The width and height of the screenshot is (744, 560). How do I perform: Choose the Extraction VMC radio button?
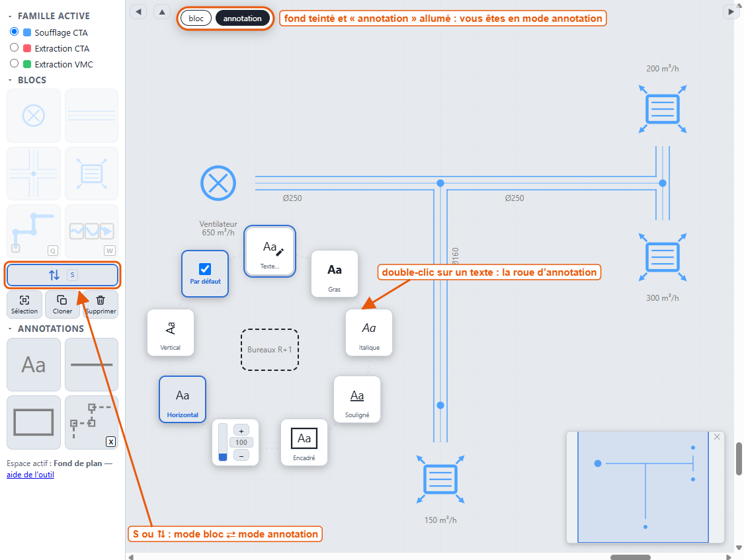[x=15, y=63]
